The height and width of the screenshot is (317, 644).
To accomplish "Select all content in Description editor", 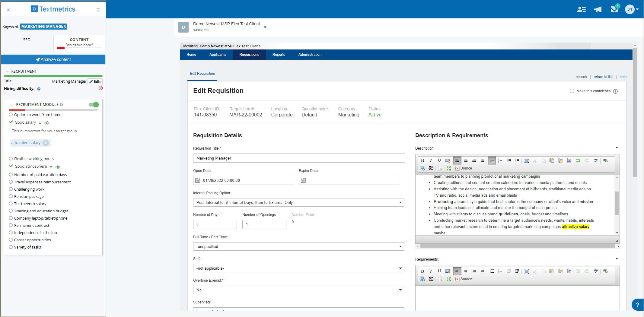I will point(527,160).
